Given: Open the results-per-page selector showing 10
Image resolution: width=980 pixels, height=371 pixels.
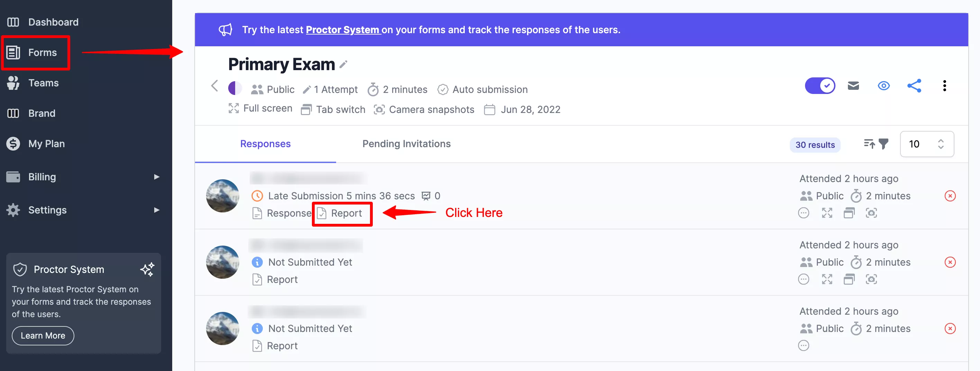Looking at the screenshot, I should pos(927,144).
